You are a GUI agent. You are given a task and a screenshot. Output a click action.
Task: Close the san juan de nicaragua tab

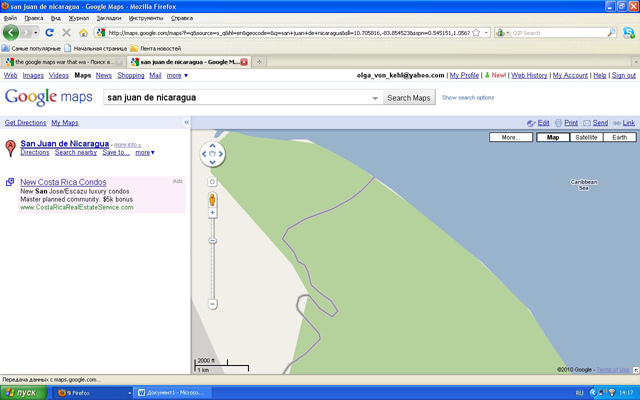tap(244, 62)
